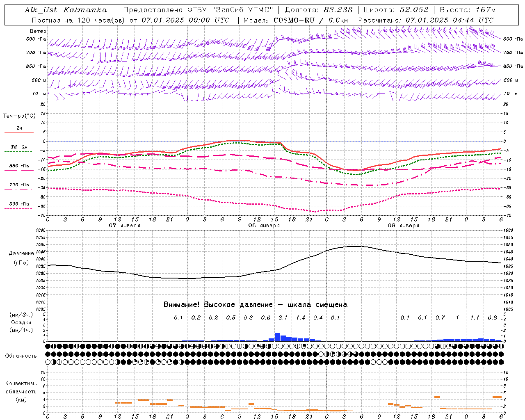Select the longitude value 83.233
Screen dimensions: 525x420
click(x=338, y=10)
